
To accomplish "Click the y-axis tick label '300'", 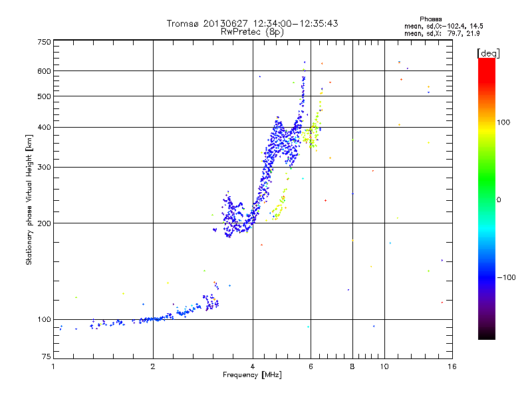I will point(44,168).
